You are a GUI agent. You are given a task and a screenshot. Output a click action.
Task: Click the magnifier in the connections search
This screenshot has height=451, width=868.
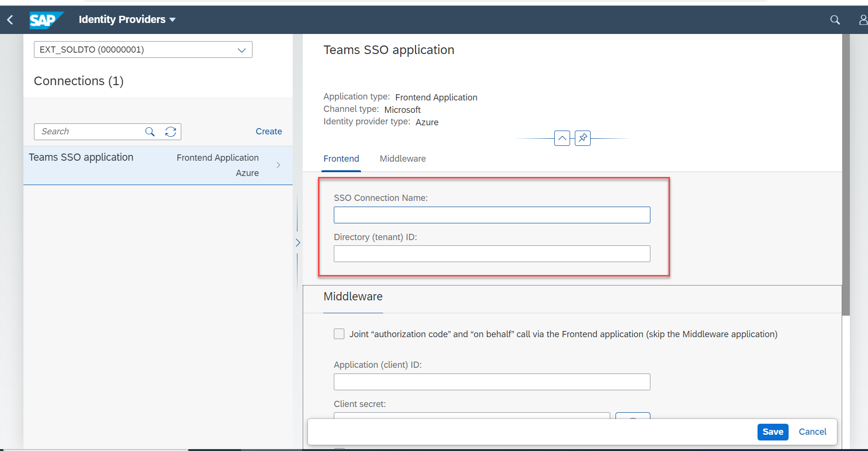pos(150,132)
